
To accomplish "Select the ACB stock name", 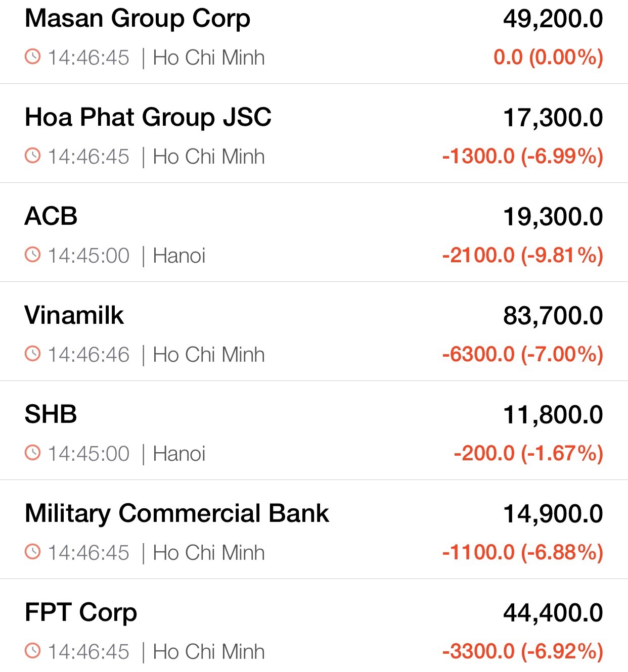I will pos(51,216).
